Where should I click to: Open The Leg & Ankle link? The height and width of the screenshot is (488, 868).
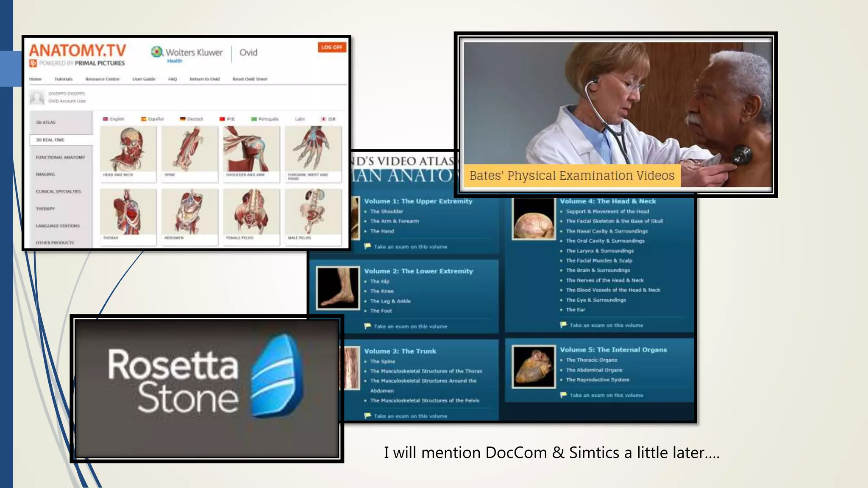(x=390, y=301)
